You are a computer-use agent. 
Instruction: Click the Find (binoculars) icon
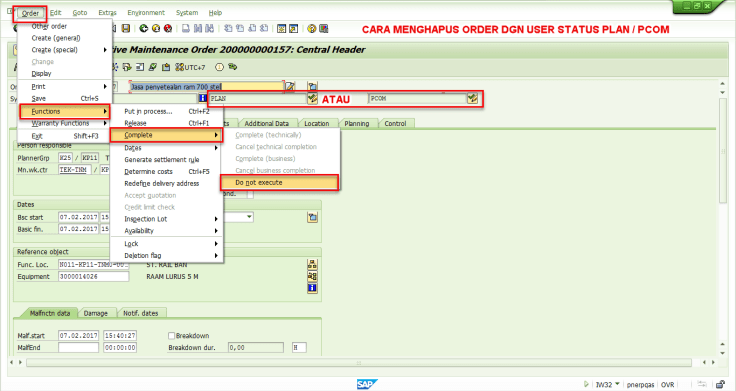click(x=198, y=29)
